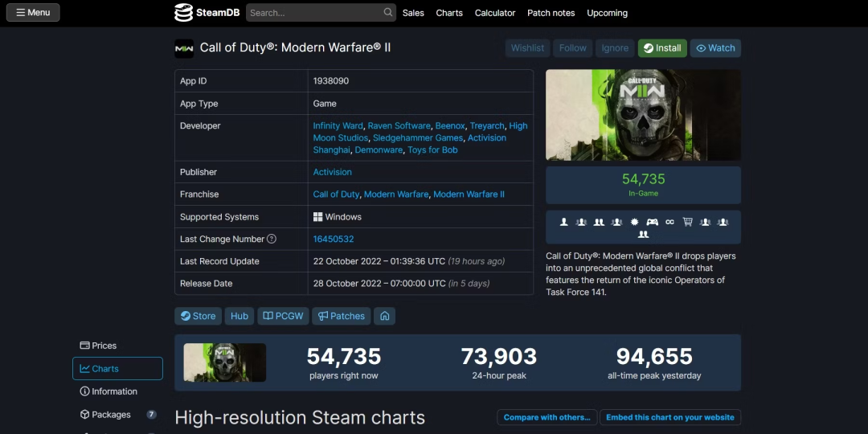
Task: Click the High-resolution Steam charts heading
Action: pyautogui.click(x=300, y=417)
